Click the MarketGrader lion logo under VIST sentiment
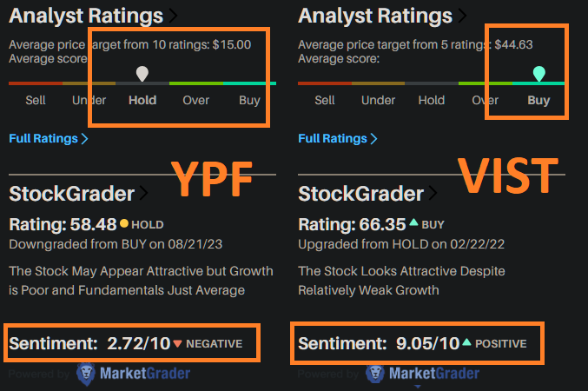This screenshot has width=588, height=391. [x=375, y=374]
